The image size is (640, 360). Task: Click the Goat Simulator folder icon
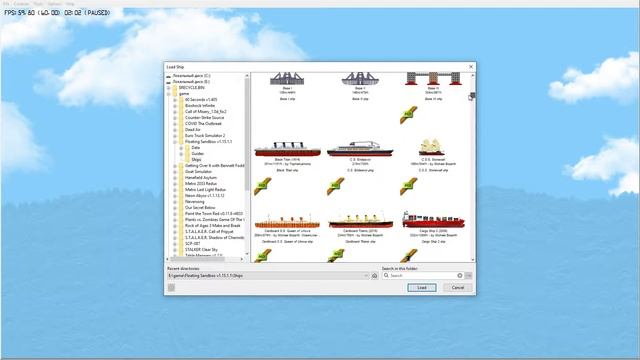coord(181,172)
